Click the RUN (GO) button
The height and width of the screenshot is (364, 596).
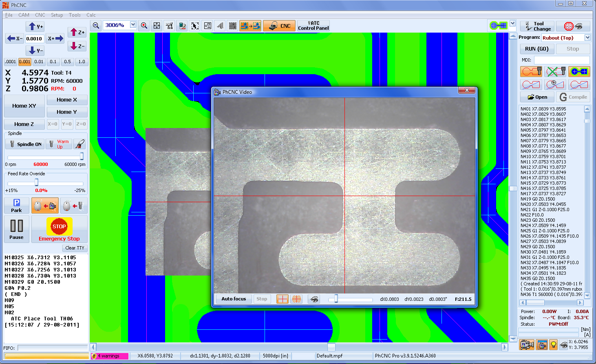pos(536,49)
